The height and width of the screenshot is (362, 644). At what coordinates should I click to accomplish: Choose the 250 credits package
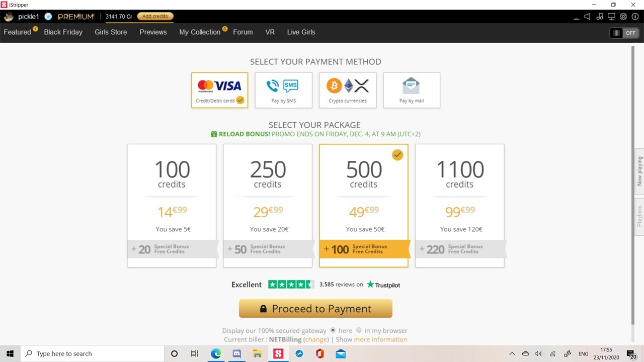tap(268, 206)
